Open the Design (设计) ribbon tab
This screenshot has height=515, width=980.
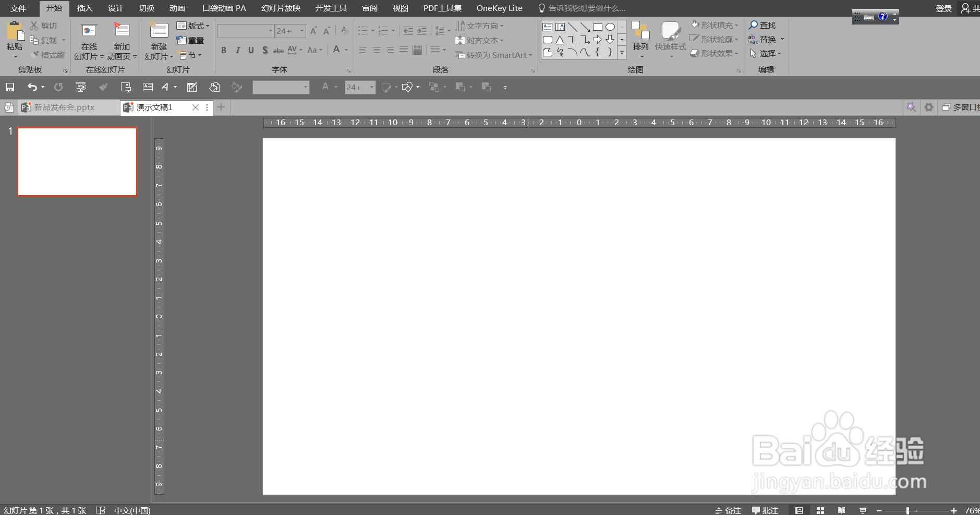coord(115,8)
